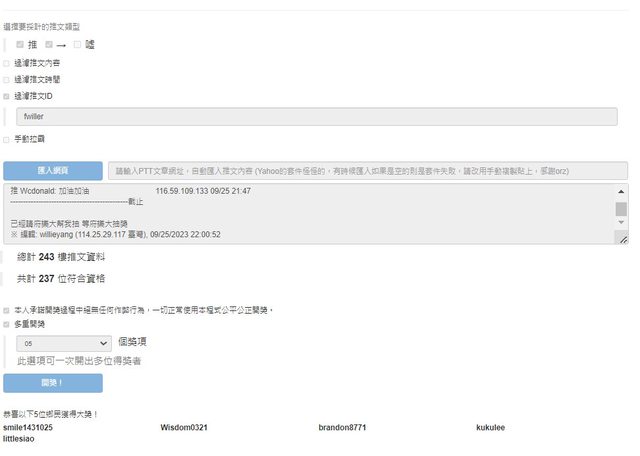Image resolution: width=640 pixels, height=456 pixels.
Task: Click inside the imported comments text area
Action: tap(300, 213)
